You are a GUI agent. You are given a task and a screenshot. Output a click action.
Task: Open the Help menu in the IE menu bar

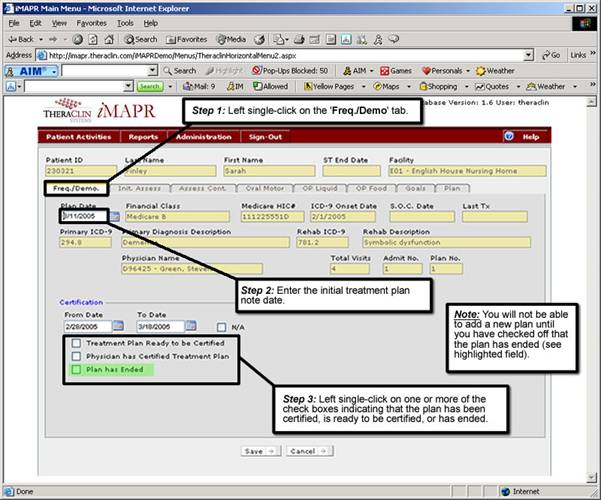click(x=151, y=23)
